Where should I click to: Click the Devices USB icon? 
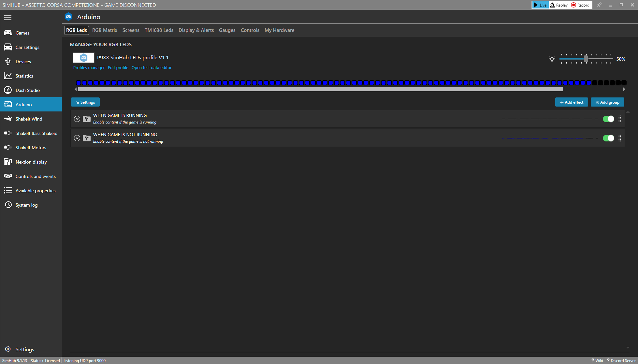pos(8,61)
